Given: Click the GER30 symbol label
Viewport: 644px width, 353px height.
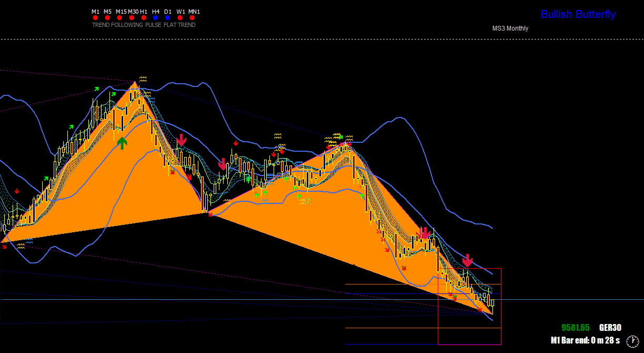Looking at the screenshot, I should pyautogui.click(x=610, y=327).
